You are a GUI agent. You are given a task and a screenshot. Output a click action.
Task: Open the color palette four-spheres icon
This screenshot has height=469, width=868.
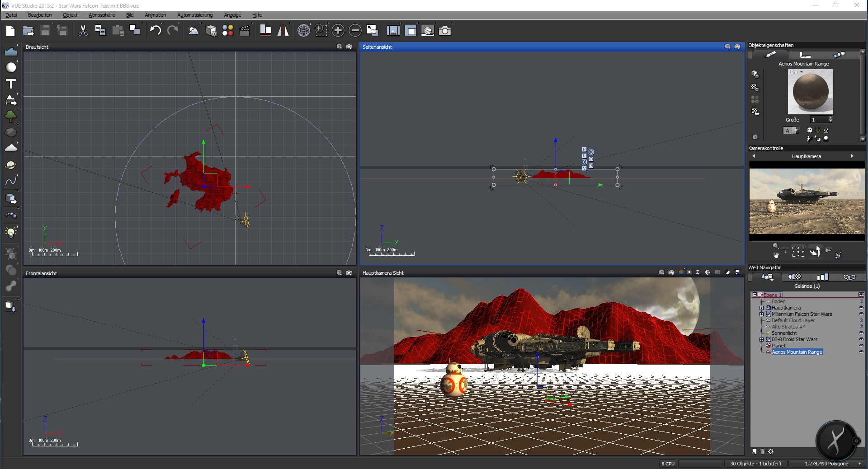(228, 31)
